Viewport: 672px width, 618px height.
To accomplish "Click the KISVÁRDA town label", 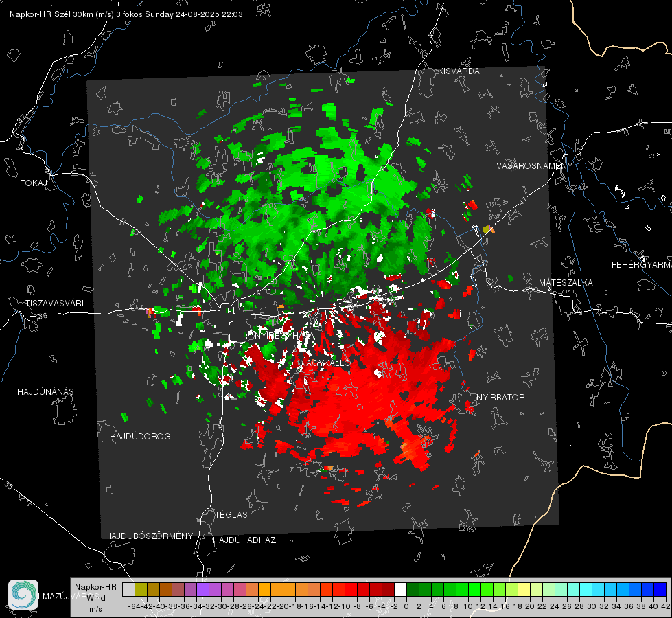I will (459, 71).
